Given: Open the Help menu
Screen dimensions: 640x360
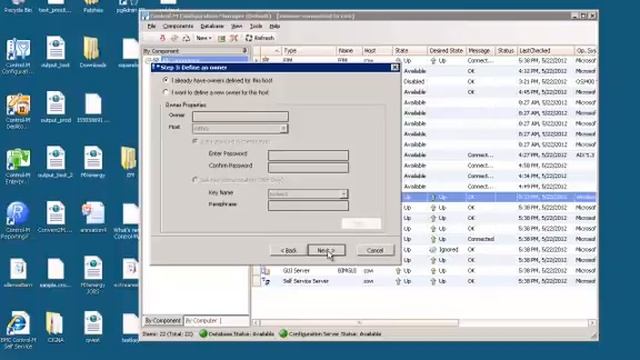Looking at the screenshot, I should tap(275, 26).
